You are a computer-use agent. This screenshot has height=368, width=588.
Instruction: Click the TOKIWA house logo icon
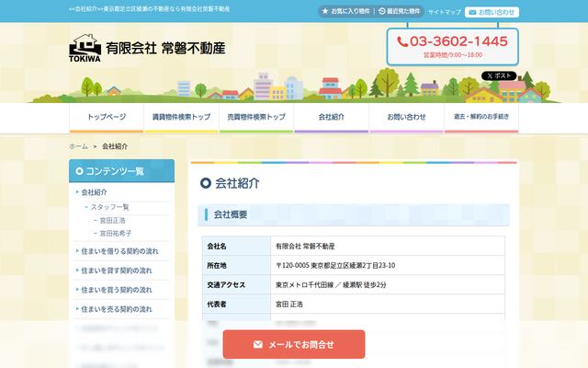pyautogui.click(x=85, y=48)
